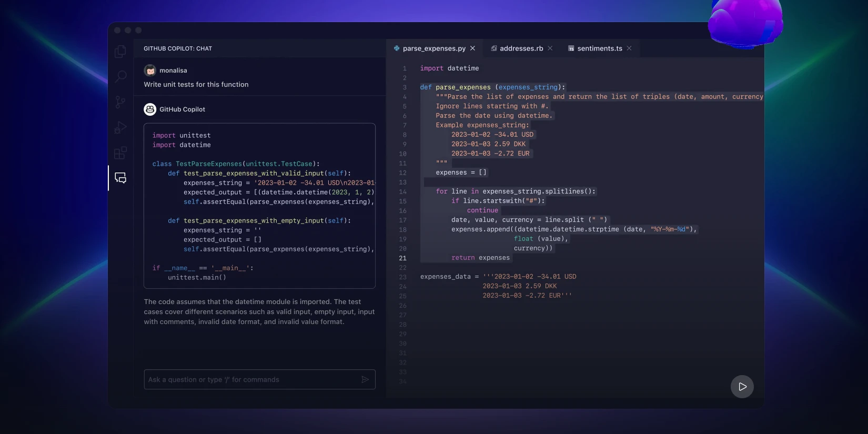
Task: Click the 'monalisa' username in chat
Action: click(x=173, y=70)
